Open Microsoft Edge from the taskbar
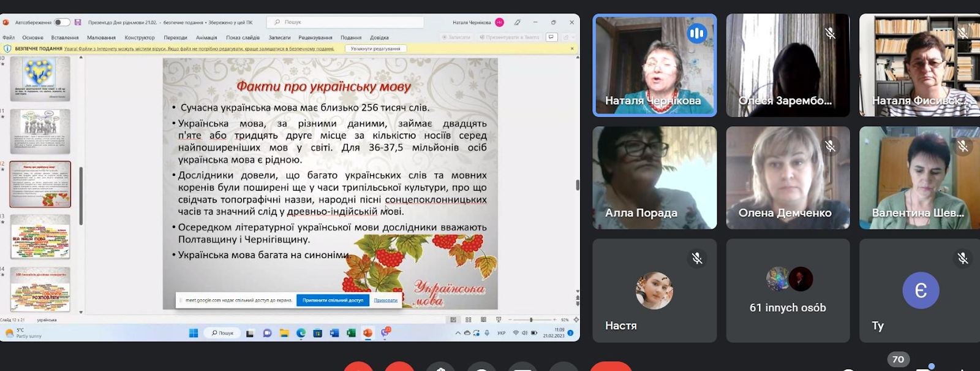The image size is (980, 371). [301, 333]
